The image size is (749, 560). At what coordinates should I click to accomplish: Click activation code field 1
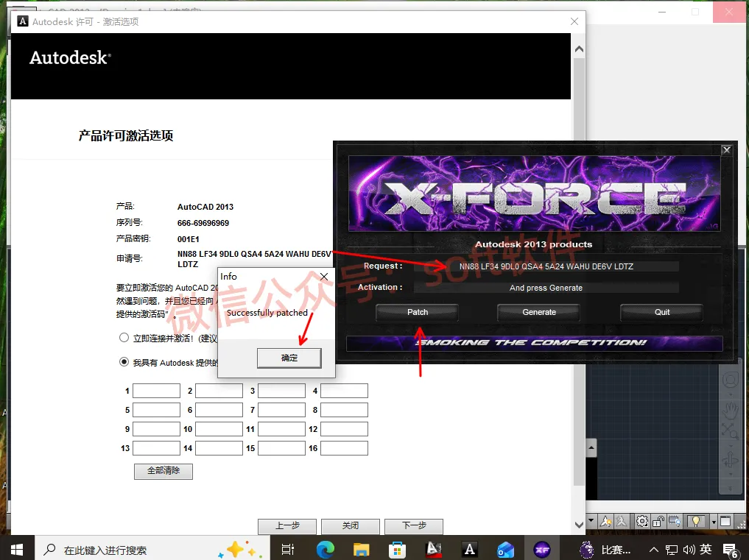[x=156, y=391]
